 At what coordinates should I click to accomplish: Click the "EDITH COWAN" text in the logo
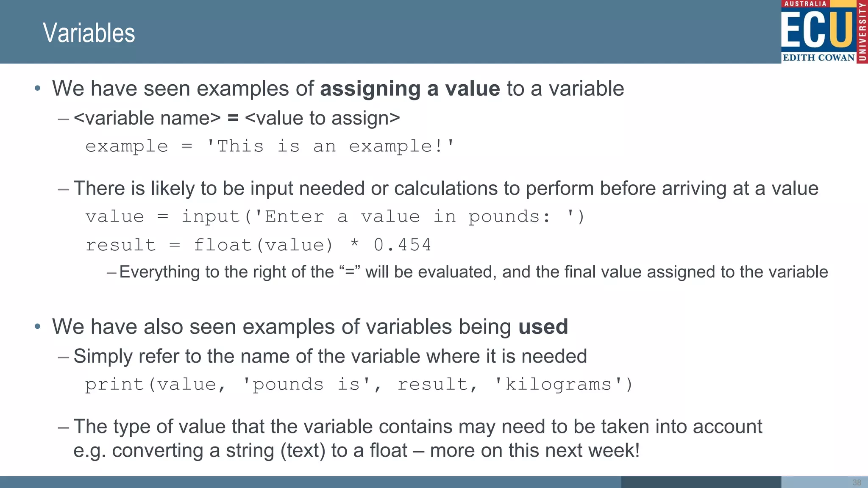click(818, 58)
